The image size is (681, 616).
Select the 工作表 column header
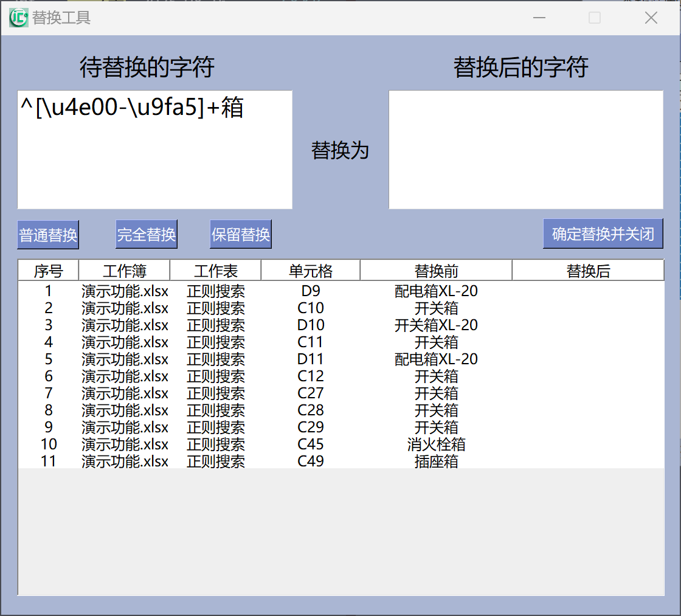[216, 270]
